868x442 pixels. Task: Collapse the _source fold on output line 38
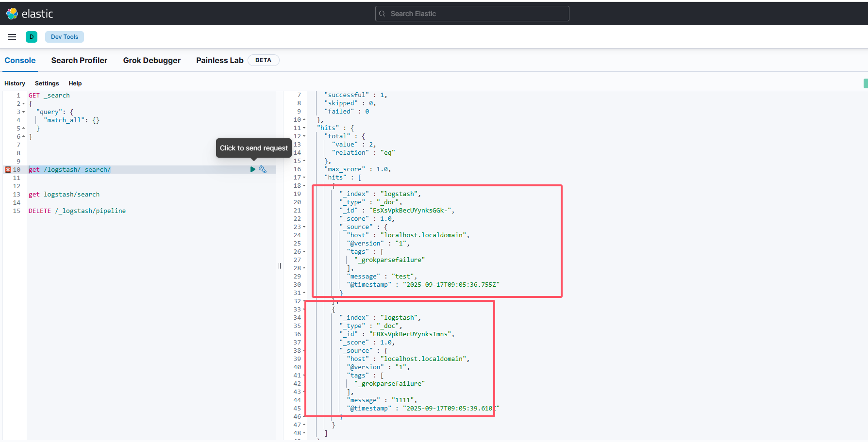coord(304,351)
